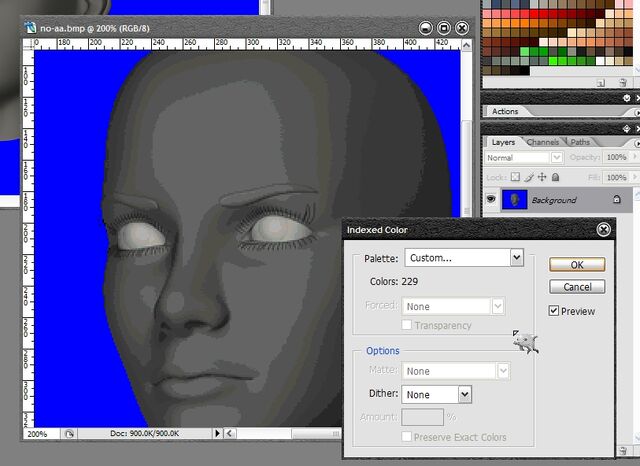Screen dimensions: 640x466
Task: Click the Cancel button in dialog
Action: 577,287
